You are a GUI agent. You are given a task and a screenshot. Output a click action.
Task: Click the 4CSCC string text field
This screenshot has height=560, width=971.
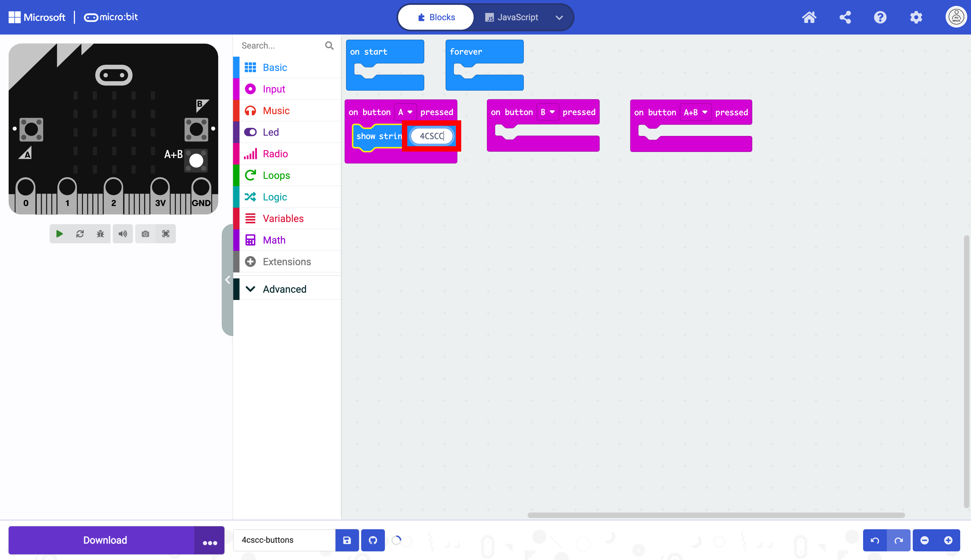pos(432,136)
